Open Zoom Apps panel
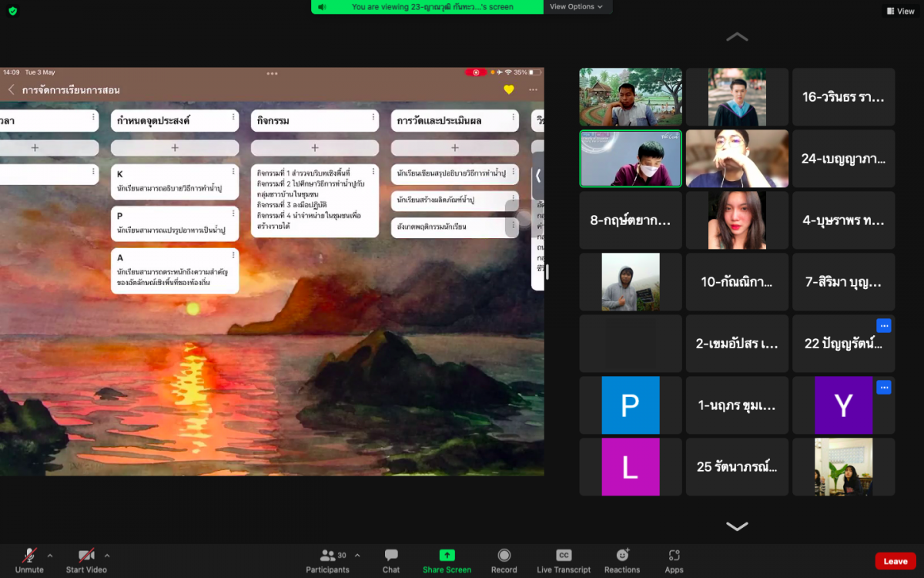The height and width of the screenshot is (578, 924). (675, 560)
